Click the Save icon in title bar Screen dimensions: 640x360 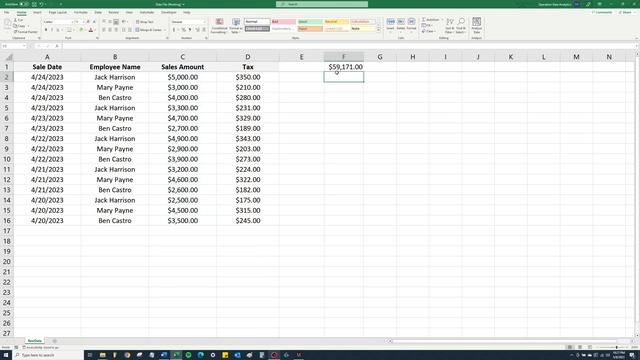pyautogui.click(x=34, y=4)
